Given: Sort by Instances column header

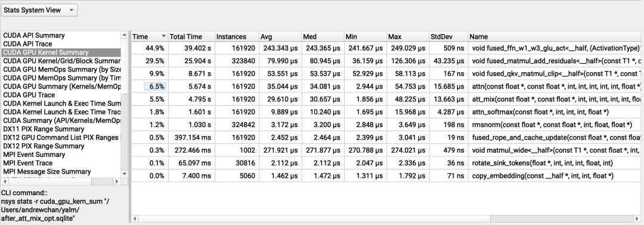Looking at the screenshot, I should click(x=237, y=36).
